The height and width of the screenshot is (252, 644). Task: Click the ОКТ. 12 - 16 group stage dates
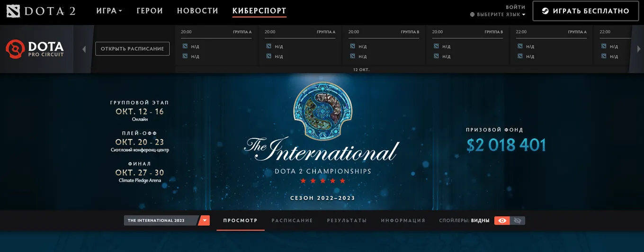click(140, 112)
